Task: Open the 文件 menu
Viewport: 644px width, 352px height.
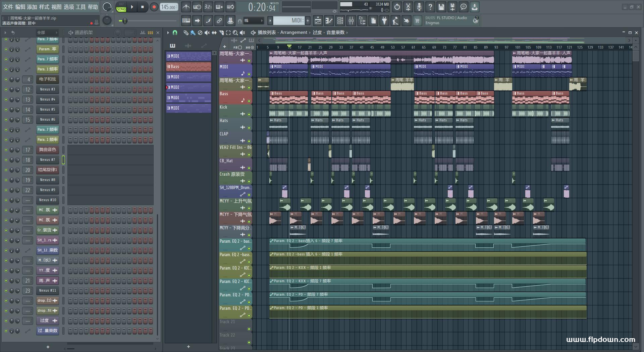Action: 8,7
